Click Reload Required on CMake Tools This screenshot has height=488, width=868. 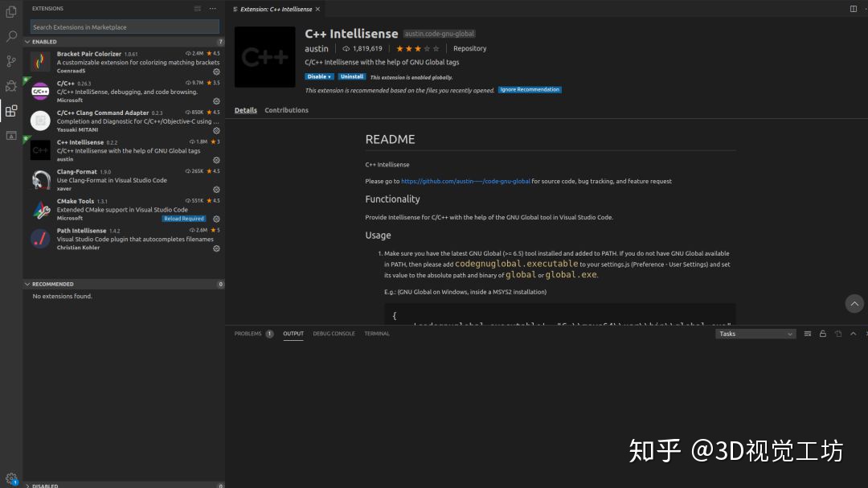point(184,219)
